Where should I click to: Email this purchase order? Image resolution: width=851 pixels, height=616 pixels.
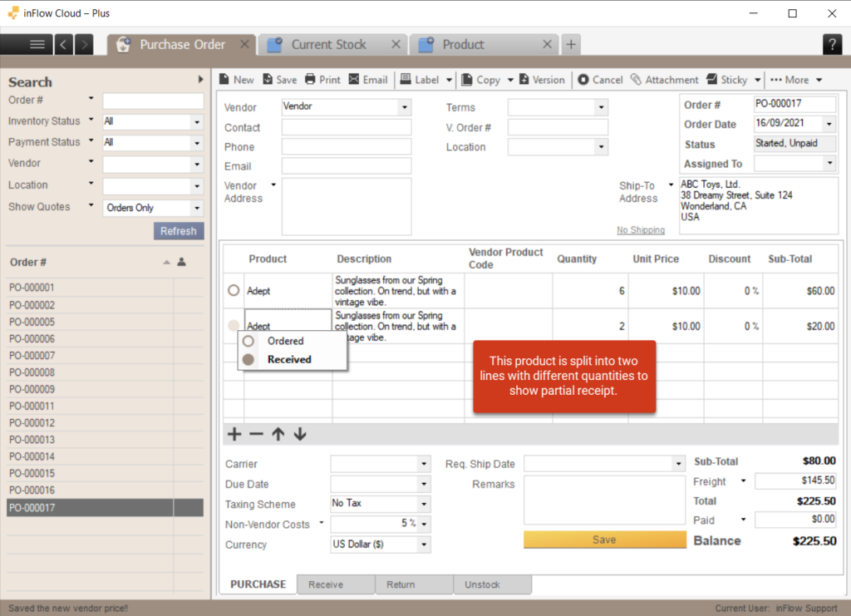pos(368,79)
